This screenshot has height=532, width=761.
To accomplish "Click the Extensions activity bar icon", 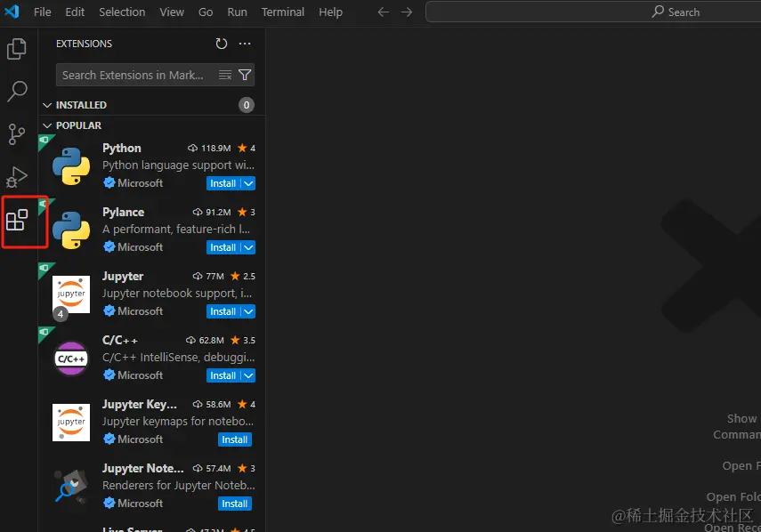I will 17,220.
